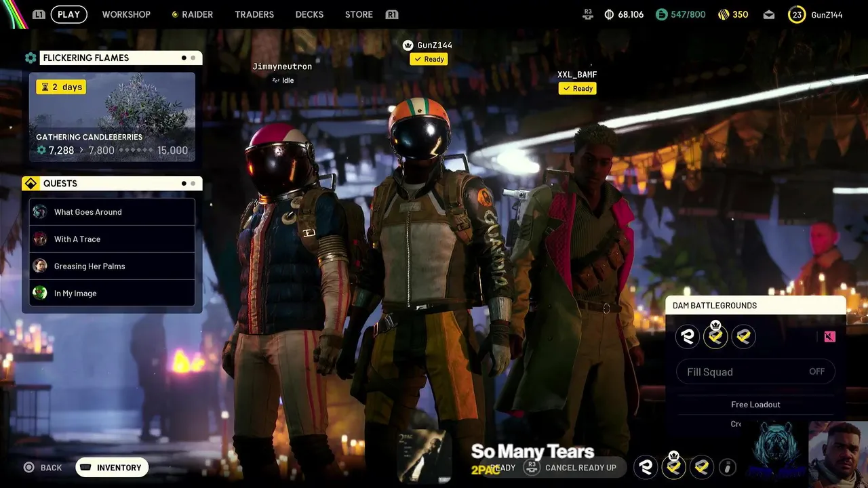This screenshot has width=868, height=488.
Task: Open the STORE tab
Action: (x=359, y=14)
